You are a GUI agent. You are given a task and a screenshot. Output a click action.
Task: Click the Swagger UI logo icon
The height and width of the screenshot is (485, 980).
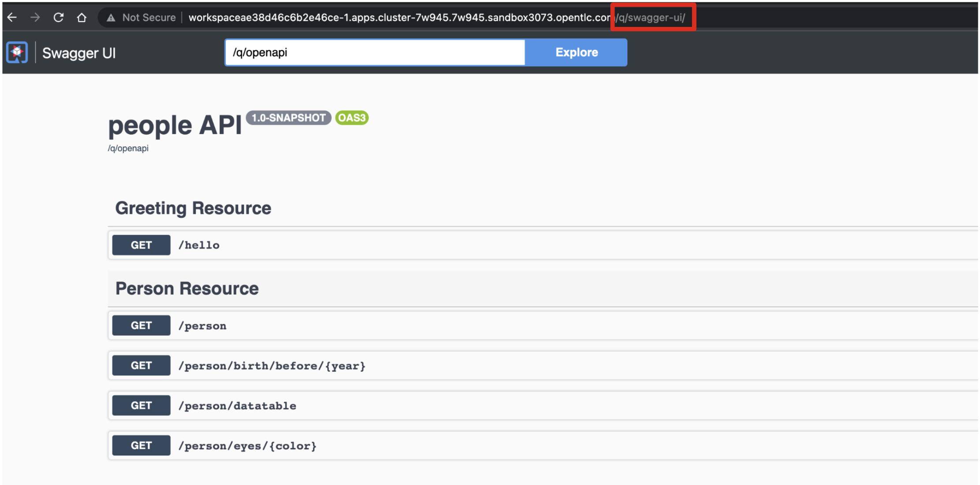click(x=17, y=52)
